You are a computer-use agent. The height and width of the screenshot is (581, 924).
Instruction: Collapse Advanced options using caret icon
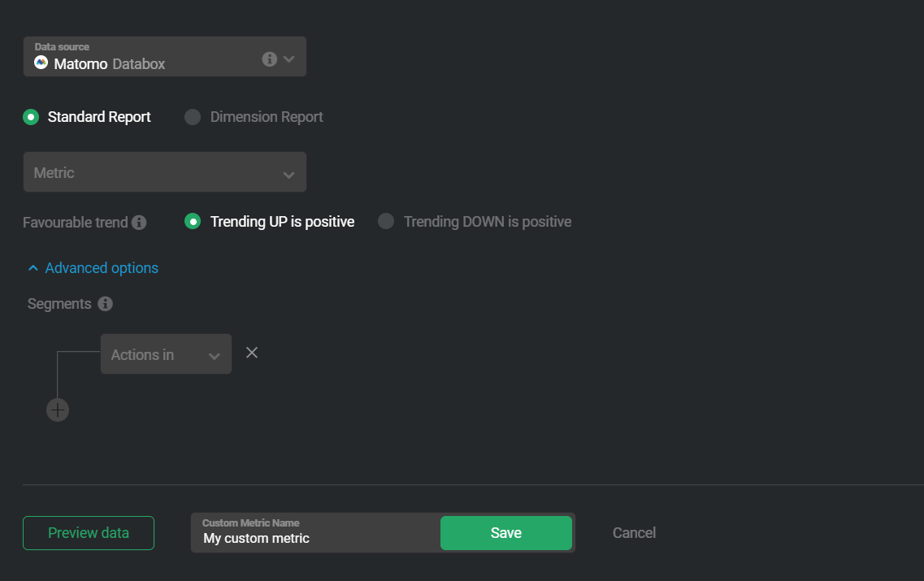33,268
